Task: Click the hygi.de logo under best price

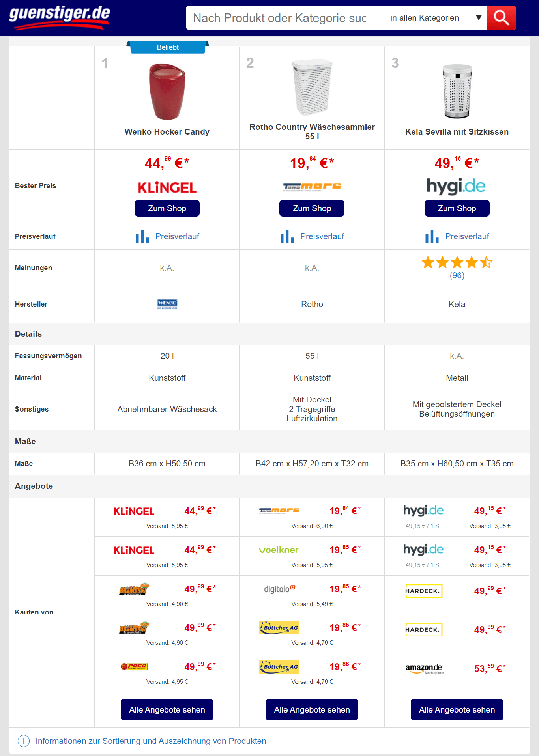Action: 457,186
